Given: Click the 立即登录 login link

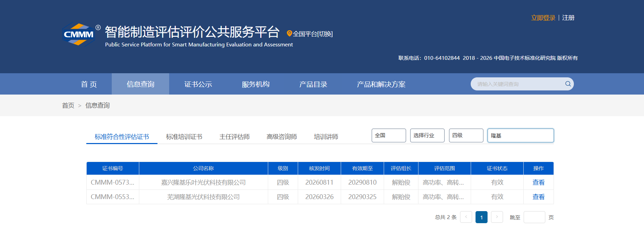Looking at the screenshot, I should coord(543,18).
